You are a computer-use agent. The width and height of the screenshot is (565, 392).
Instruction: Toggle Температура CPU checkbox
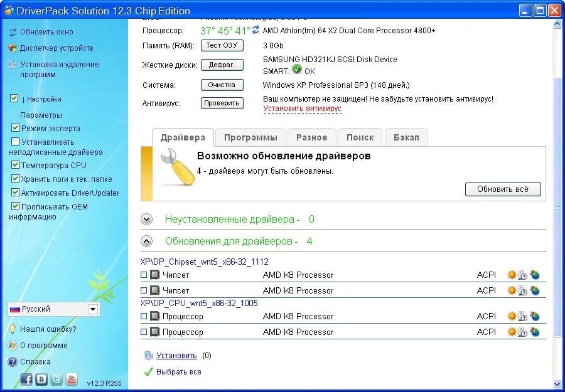15,164
